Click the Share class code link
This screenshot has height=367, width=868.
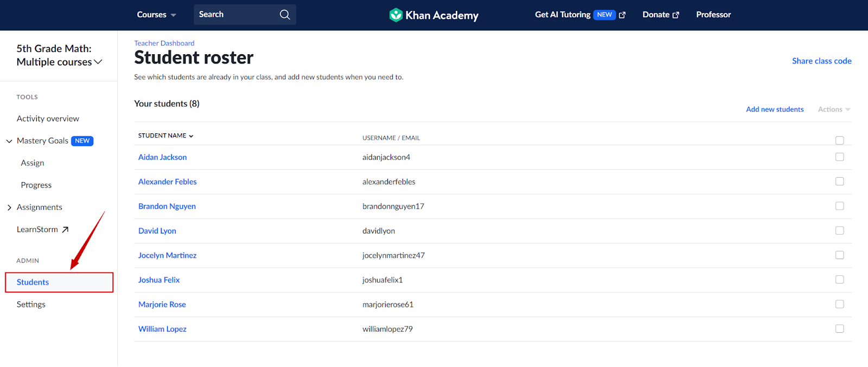coord(821,61)
